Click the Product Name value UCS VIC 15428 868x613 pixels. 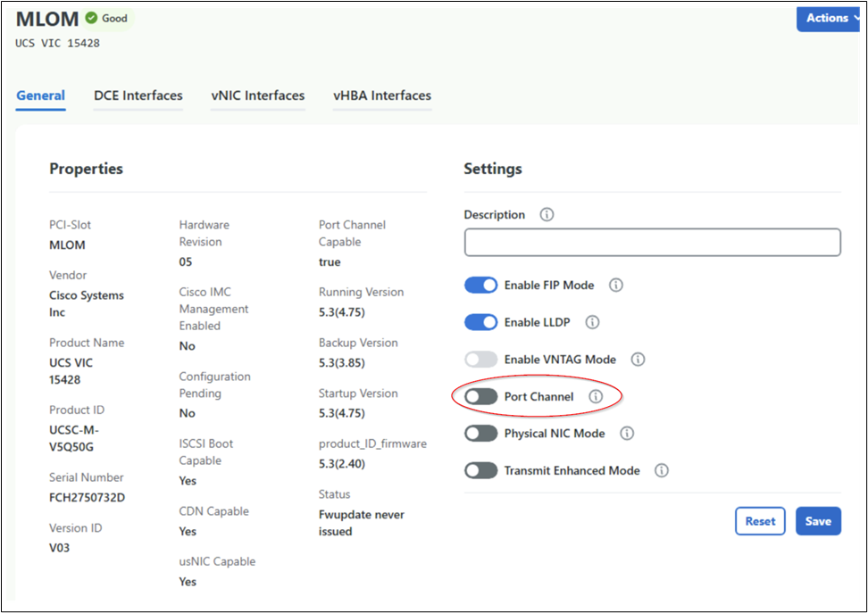point(71,371)
